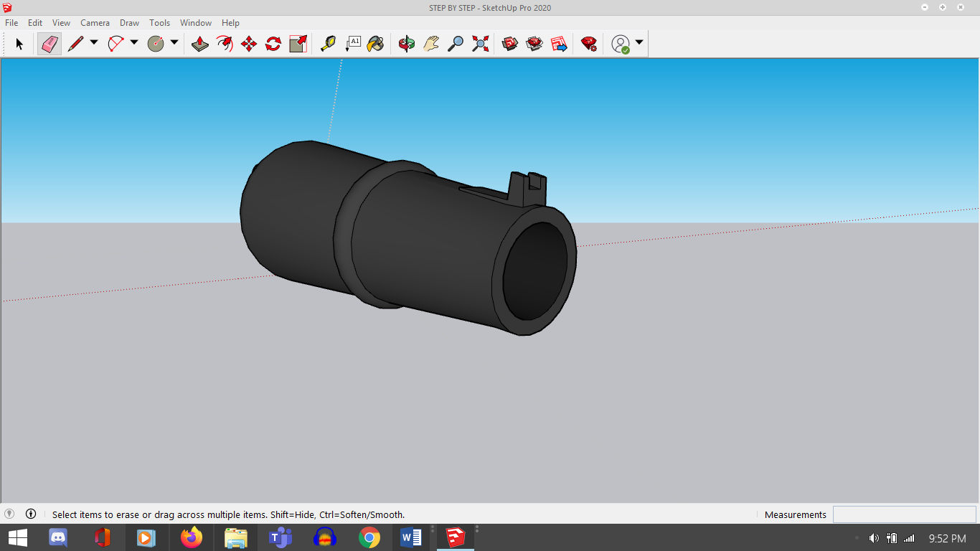This screenshot has width=980, height=551.
Task: Expand the Line tool dropdown arrow
Action: pos(94,43)
